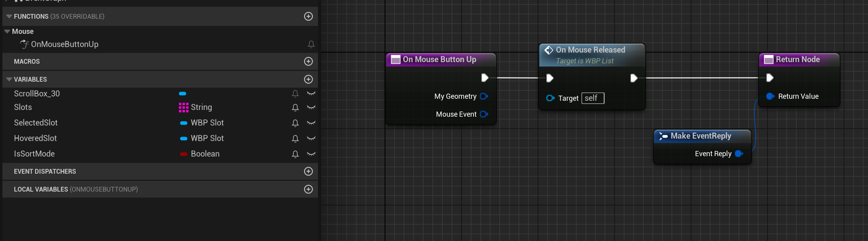This screenshot has width=868, height=241.
Task: Select the Make EventReply node title
Action: 701,136
